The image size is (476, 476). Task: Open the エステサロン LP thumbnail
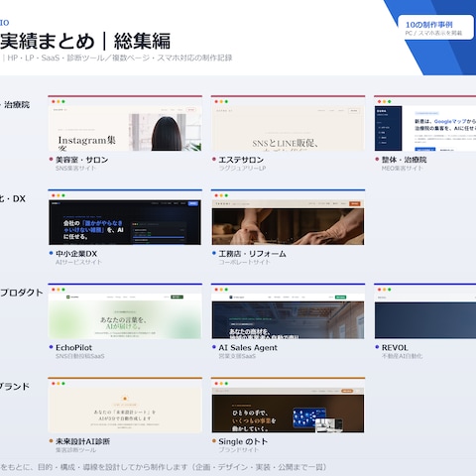(x=288, y=124)
